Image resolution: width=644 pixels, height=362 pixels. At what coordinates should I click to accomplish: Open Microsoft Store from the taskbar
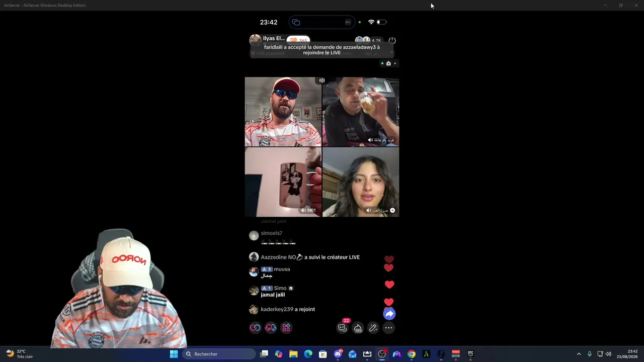click(x=323, y=354)
